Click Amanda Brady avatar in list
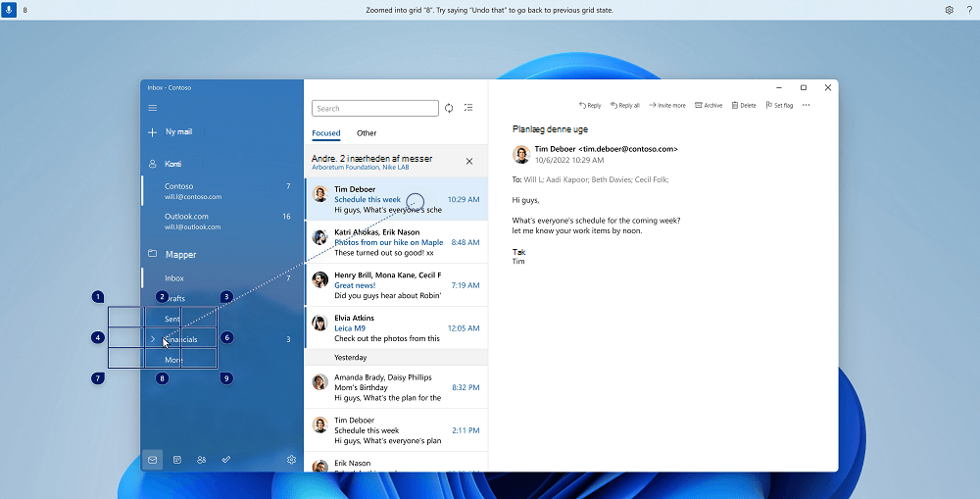Viewport: 980px width, 499px height. 320,382
